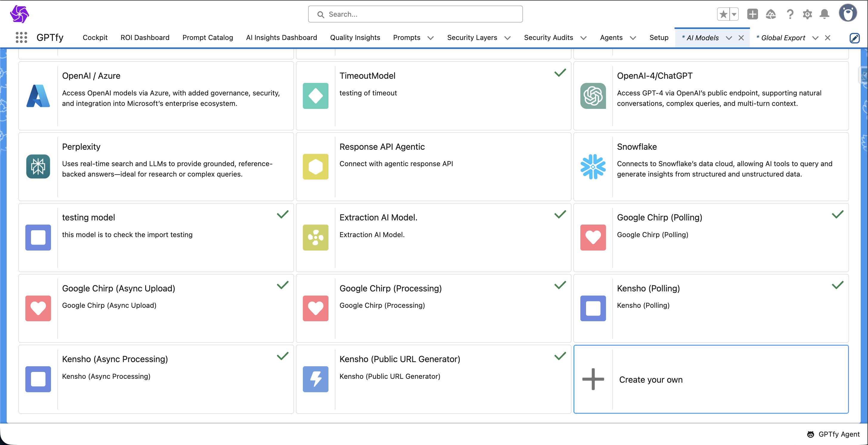Toggle the checkmark on TimeoutModel card

coord(560,73)
